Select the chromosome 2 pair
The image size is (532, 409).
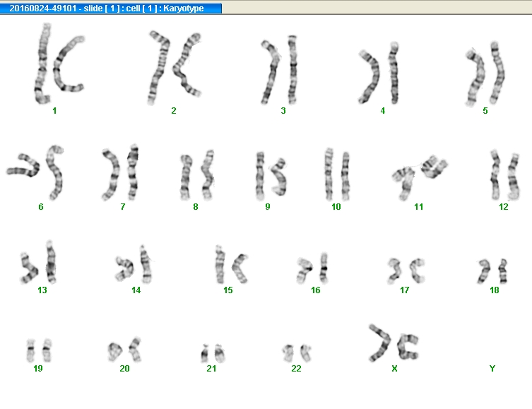pos(175,68)
